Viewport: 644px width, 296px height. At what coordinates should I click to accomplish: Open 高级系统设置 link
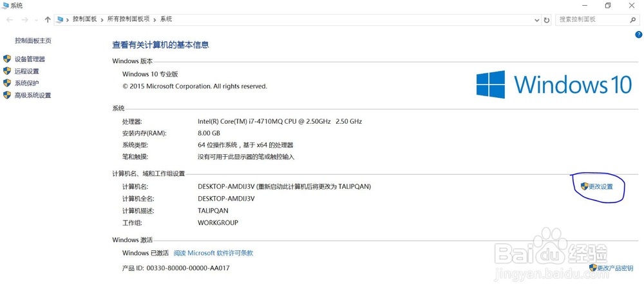point(33,95)
